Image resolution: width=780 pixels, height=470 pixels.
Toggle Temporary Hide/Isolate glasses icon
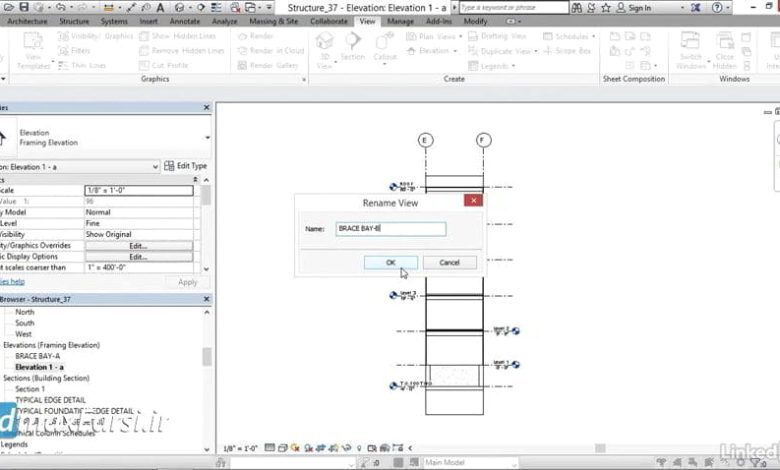coord(347,448)
